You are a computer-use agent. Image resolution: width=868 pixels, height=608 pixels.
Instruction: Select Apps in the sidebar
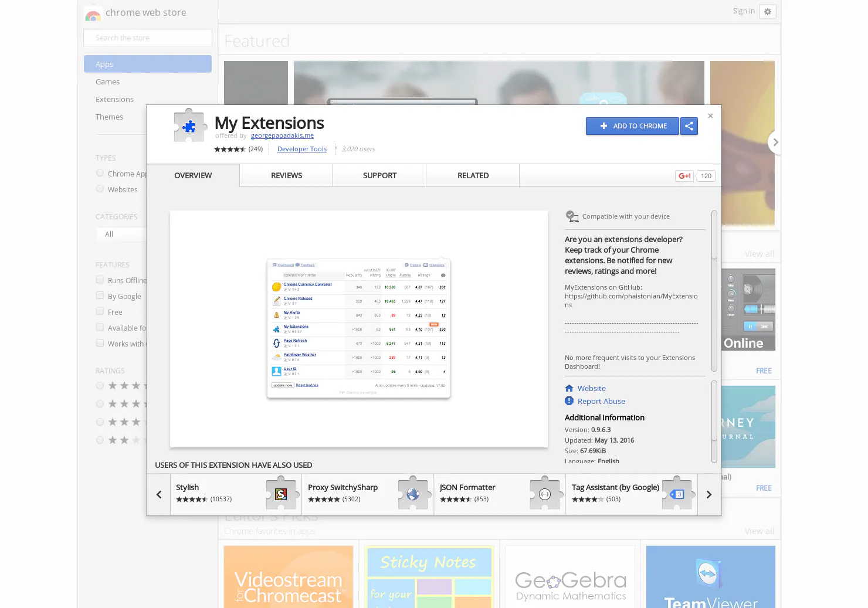(148, 64)
